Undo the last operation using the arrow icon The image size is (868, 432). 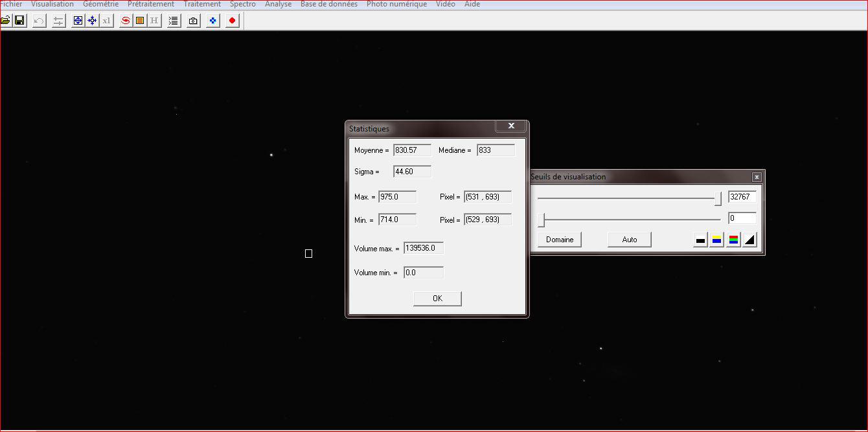tap(39, 21)
